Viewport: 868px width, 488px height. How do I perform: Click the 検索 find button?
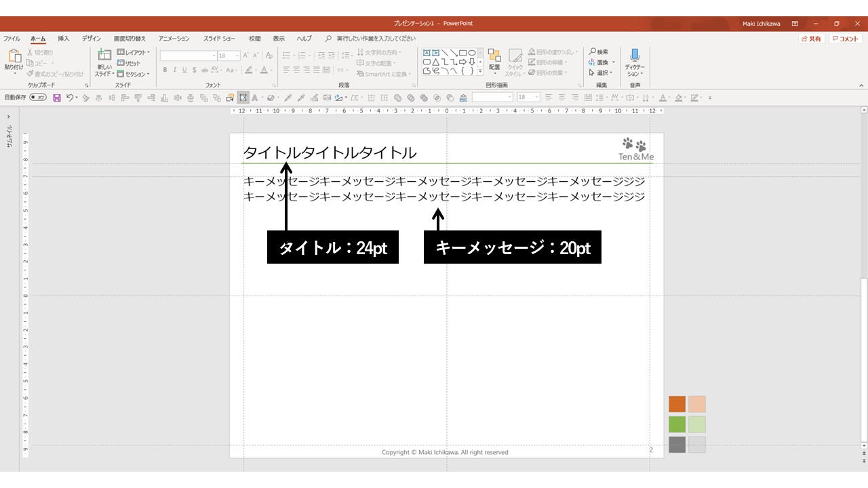(599, 52)
